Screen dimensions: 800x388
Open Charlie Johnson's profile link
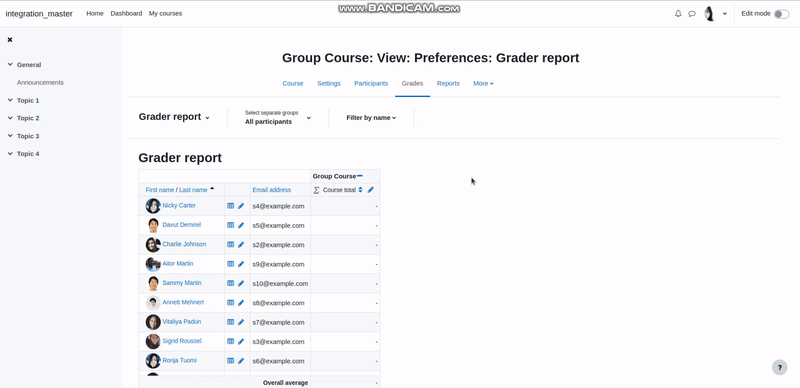point(184,244)
